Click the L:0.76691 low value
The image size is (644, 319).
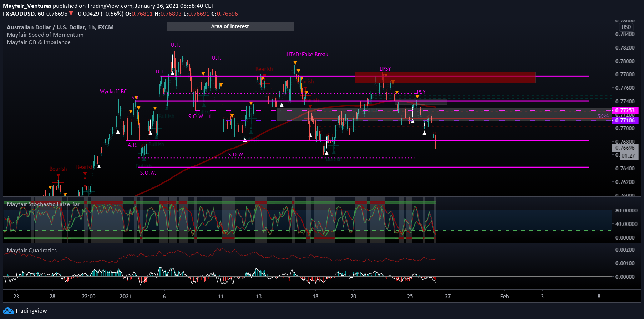(x=196, y=14)
